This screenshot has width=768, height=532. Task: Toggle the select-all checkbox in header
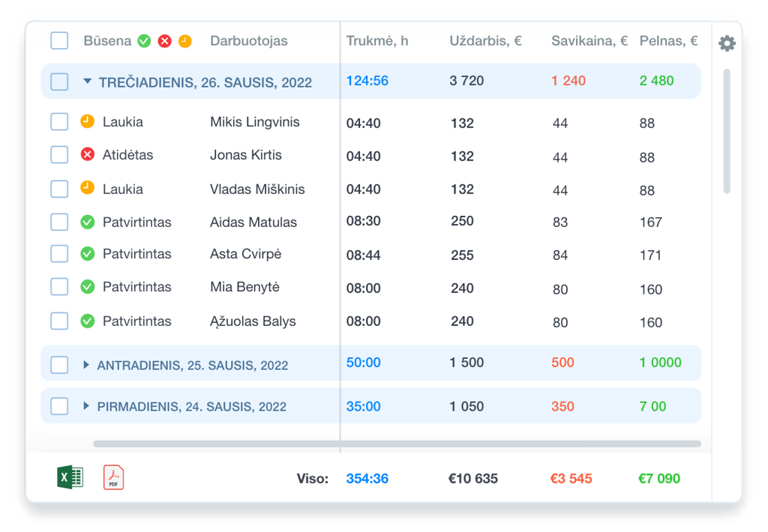pyautogui.click(x=59, y=40)
